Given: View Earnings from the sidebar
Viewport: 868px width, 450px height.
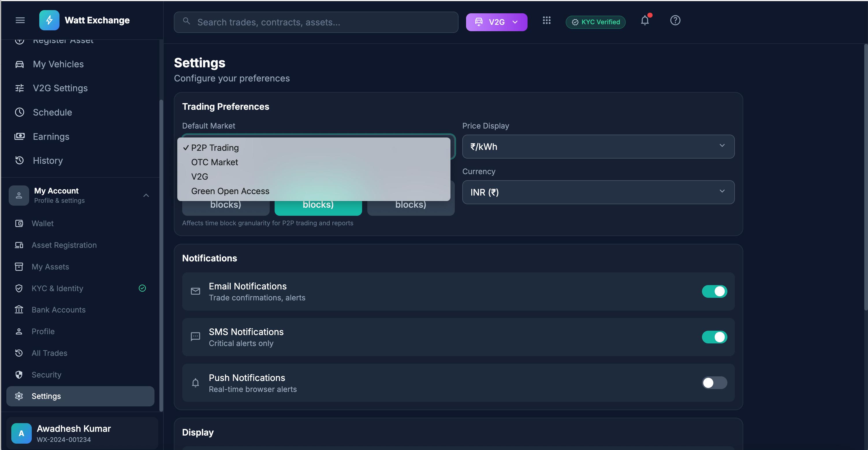Looking at the screenshot, I should click(51, 137).
